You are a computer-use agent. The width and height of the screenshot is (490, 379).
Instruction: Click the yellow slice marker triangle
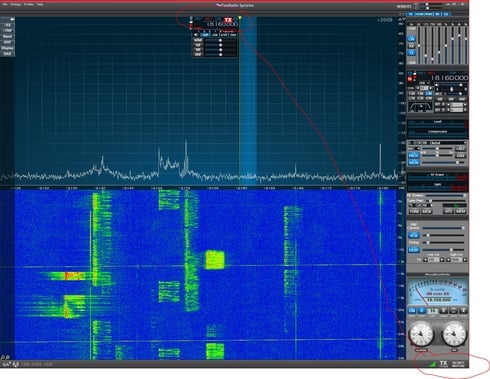[240, 18]
